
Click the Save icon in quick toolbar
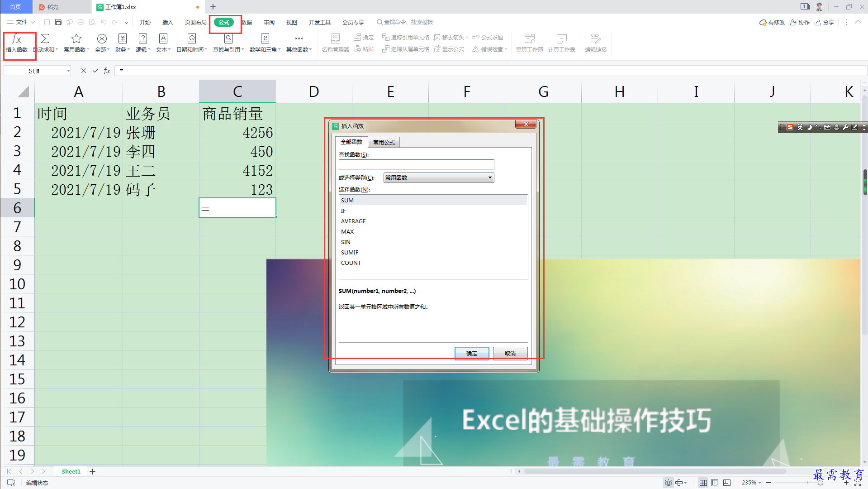(58, 22)
